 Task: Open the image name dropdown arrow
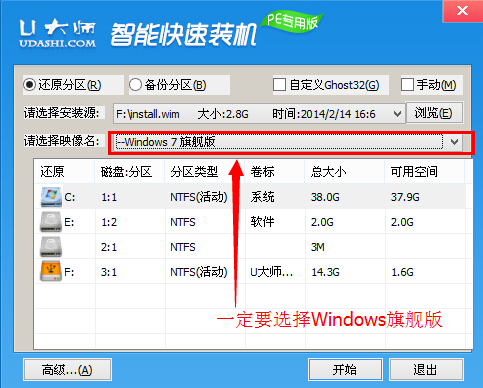point(454,142)
